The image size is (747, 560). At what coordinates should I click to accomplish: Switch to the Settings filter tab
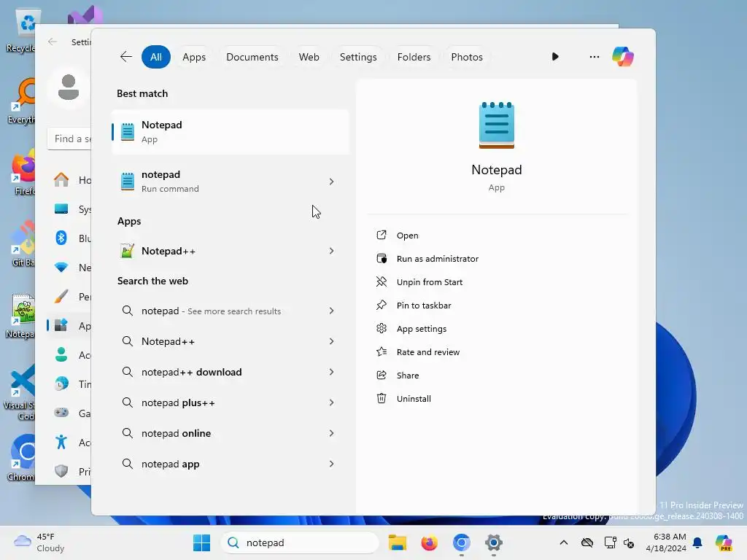(x=357, y=57)
